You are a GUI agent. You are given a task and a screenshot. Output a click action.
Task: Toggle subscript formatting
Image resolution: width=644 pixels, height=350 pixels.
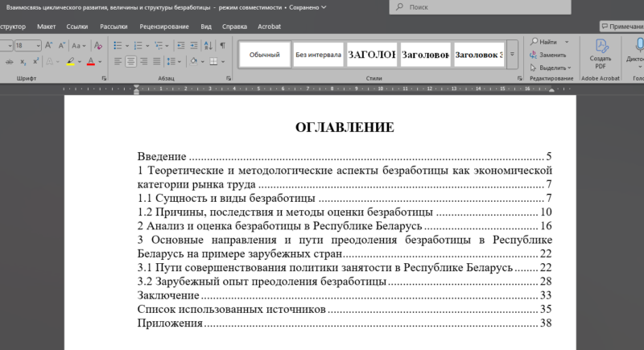pos(23,61)
